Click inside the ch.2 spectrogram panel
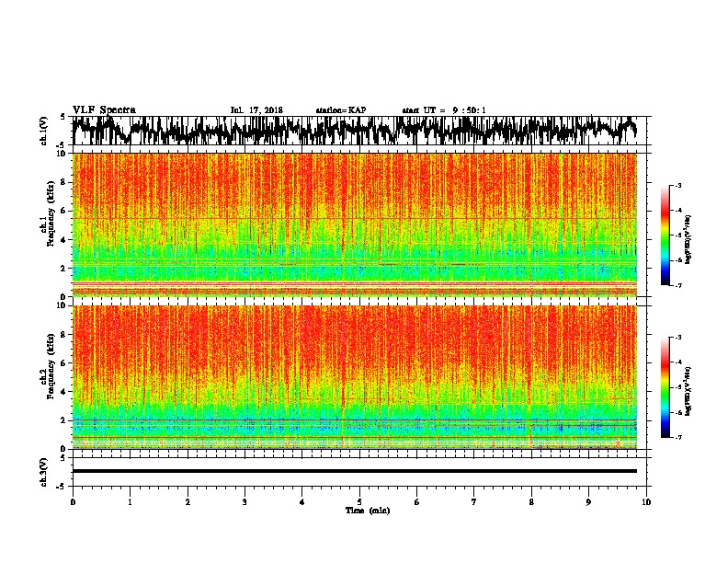Screen dimensions: 728x563 coord(354,377)
